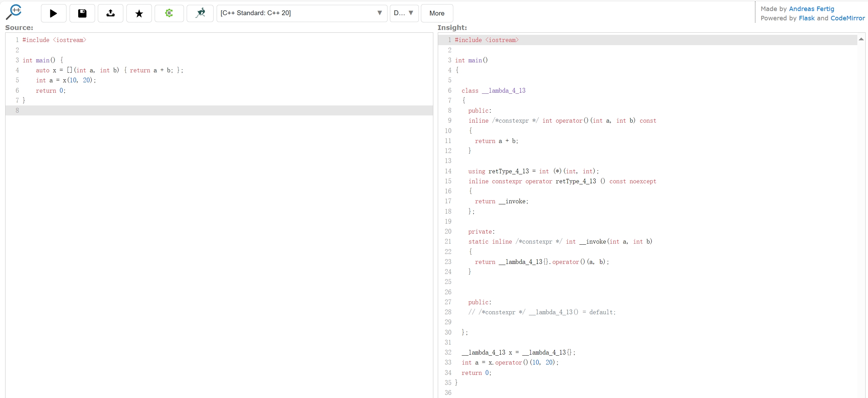Click the C++ Insights magnifier logo
Screen dimensions: 868x398
14,12
